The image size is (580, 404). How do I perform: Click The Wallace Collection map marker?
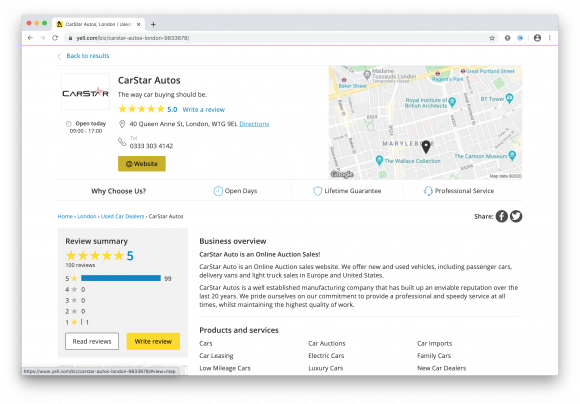click(x=379, y=160)
